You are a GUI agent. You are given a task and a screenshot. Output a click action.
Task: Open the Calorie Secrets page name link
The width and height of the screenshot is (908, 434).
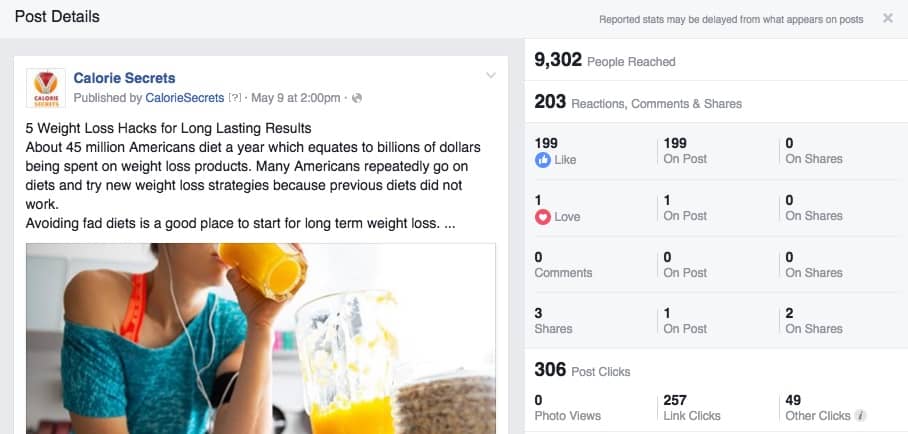pos(125,78)
